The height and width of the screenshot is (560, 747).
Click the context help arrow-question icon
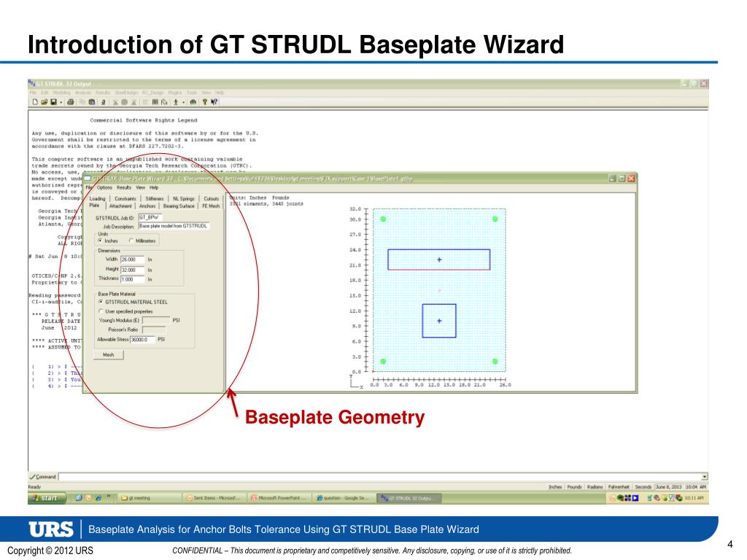tap(214, 102)
